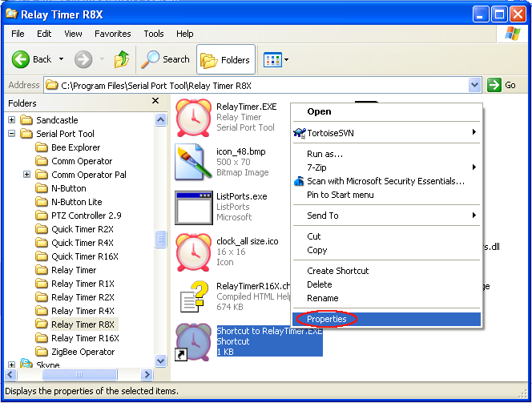This screenshot has width=532, height=403.
Task: Open the Back history dropdown arrow
Action: click(x=61, y=59)
